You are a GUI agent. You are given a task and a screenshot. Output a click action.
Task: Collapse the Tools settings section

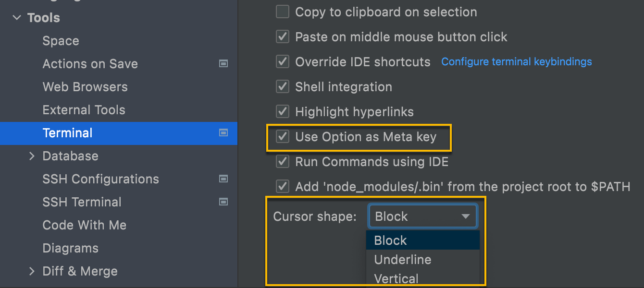[17, 18]
